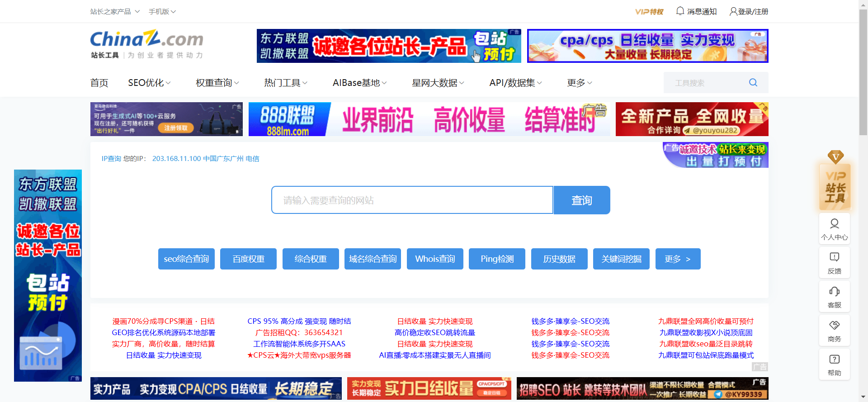868x402 pixels.
Task: Click the login/register user icon
Action: click(733, 11)
